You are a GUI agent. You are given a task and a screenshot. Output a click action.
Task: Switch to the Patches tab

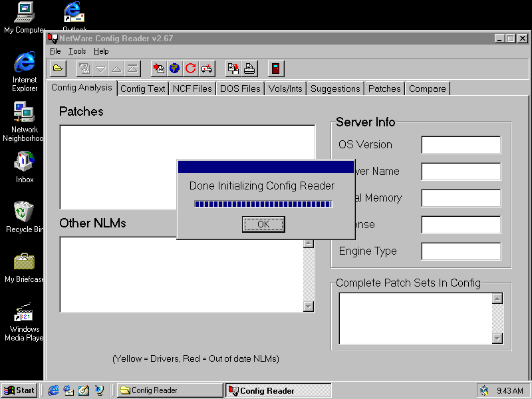[x=384, y=88]
